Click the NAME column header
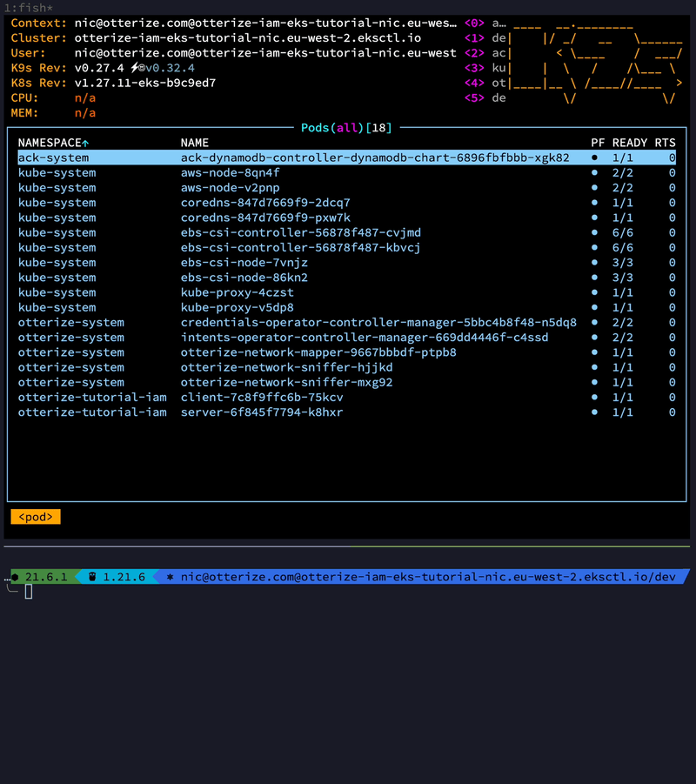Viewport: 696px width, 784px height. [x=195, y=143]
